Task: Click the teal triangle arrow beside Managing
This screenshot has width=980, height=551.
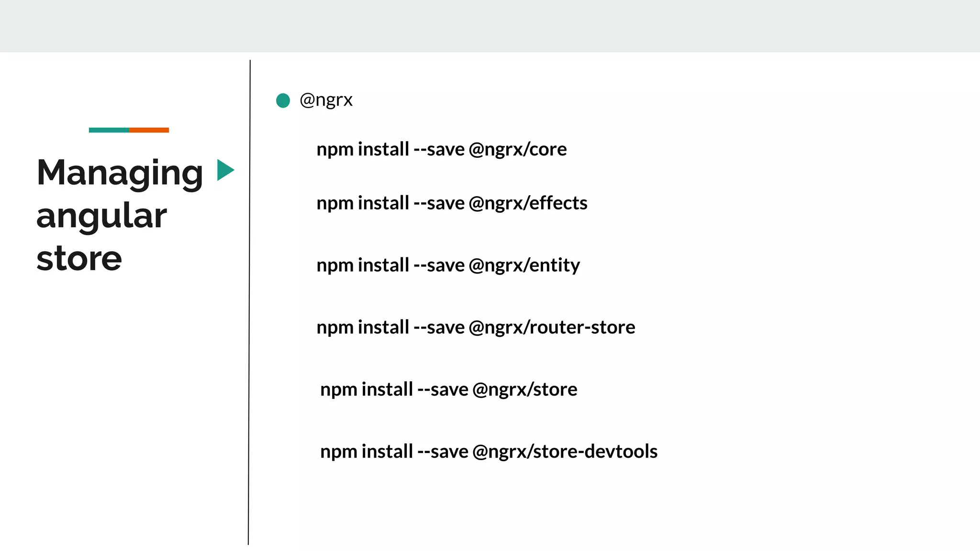Action: [224, 170]
